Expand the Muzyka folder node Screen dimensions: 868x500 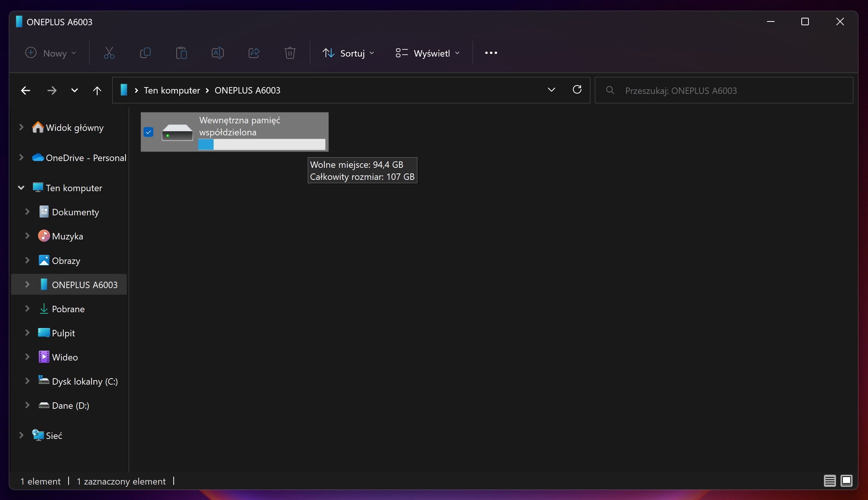28,236
